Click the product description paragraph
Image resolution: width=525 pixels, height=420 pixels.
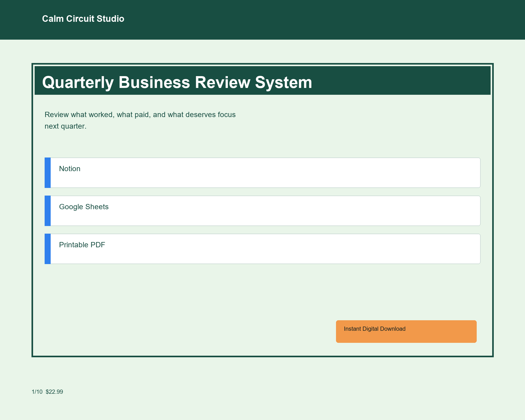(140, 120)
